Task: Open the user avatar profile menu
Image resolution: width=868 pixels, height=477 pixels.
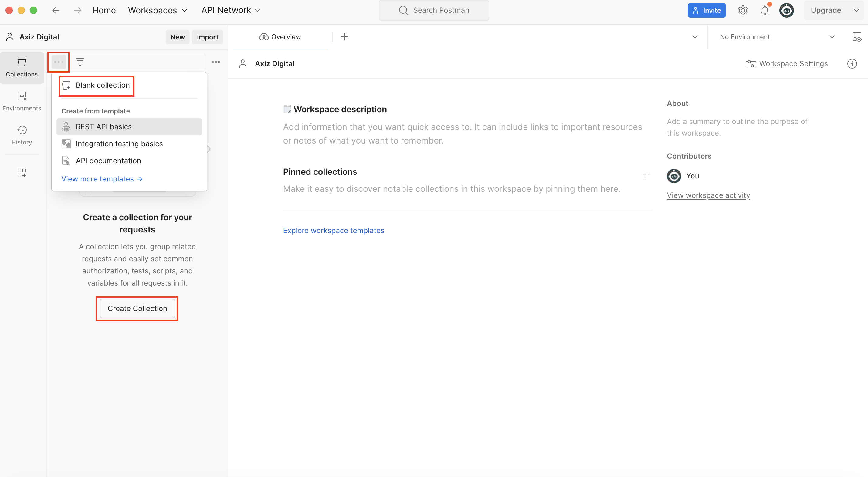Action: click(786, 10)
